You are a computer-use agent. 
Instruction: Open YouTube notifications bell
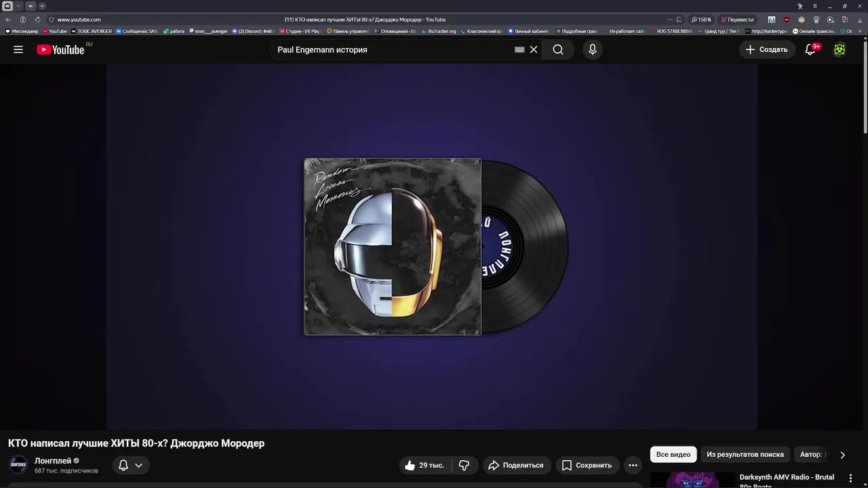[x=810, y=49]
